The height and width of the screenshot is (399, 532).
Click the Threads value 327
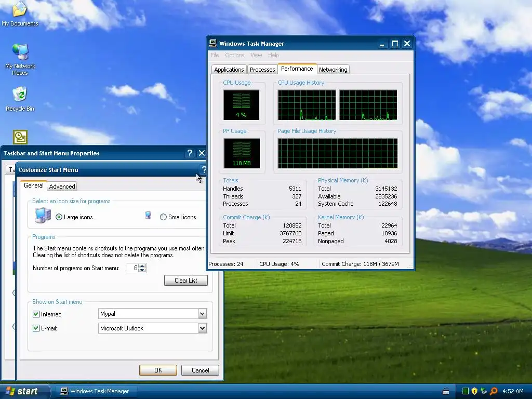click(x=297, y=196)
